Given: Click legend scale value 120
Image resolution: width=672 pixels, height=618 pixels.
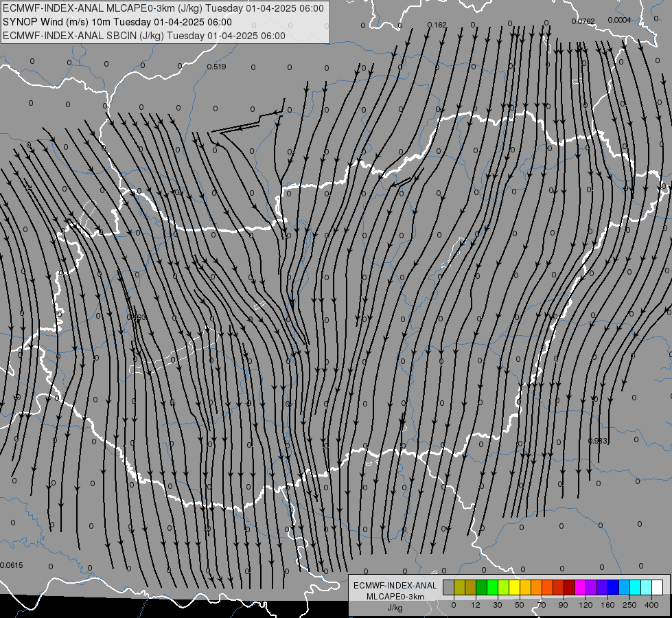Looking at the screenshot, I should pyautogui.click(x=586, y=605).
